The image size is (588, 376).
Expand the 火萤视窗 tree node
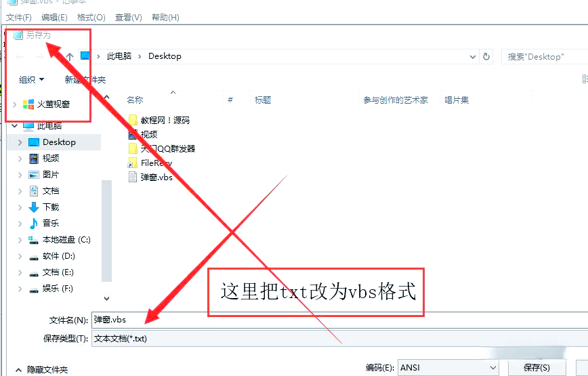coord(15,104)
